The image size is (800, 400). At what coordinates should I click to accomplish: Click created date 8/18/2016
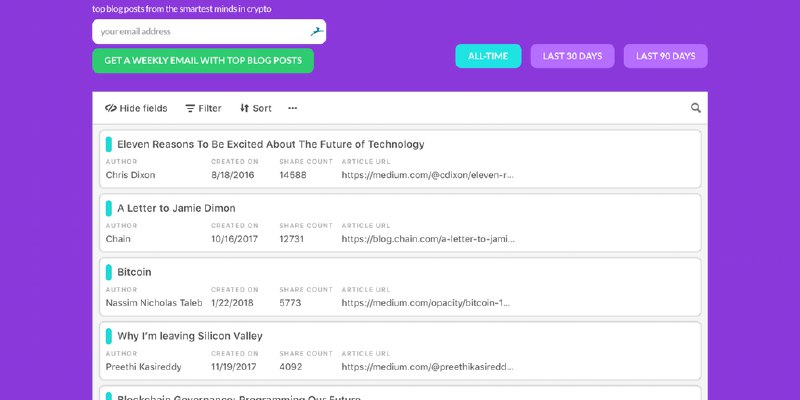233,175
